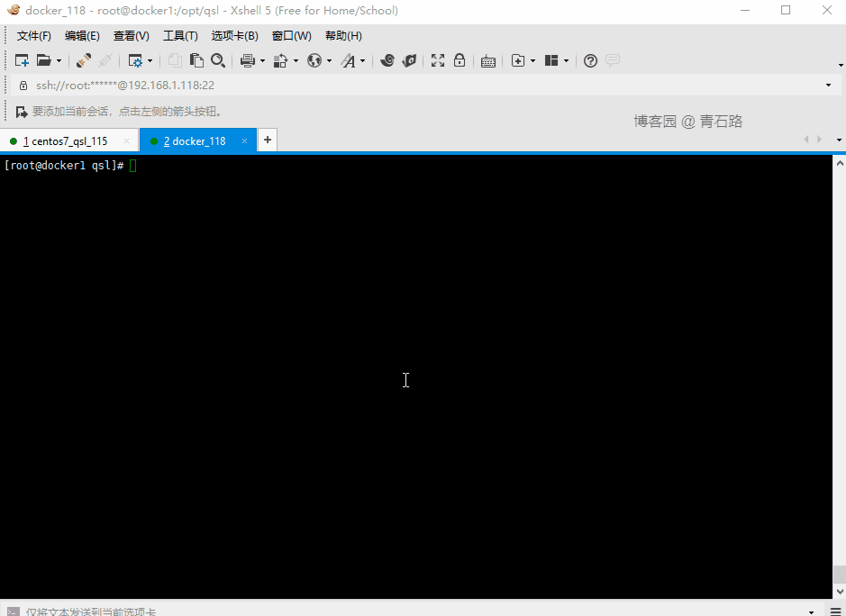This screenshot has width=846, height=616.
Task: Click the Print icon
Action: coord(248,60)
